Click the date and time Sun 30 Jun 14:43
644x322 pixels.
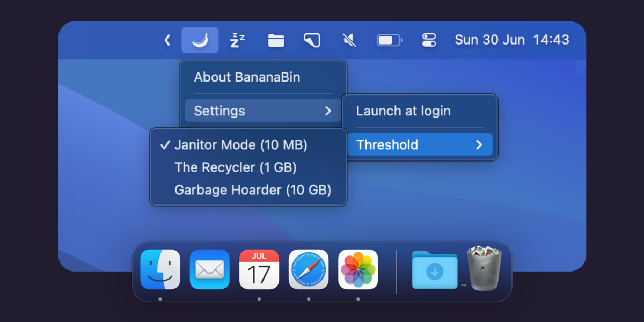[512, 40]
